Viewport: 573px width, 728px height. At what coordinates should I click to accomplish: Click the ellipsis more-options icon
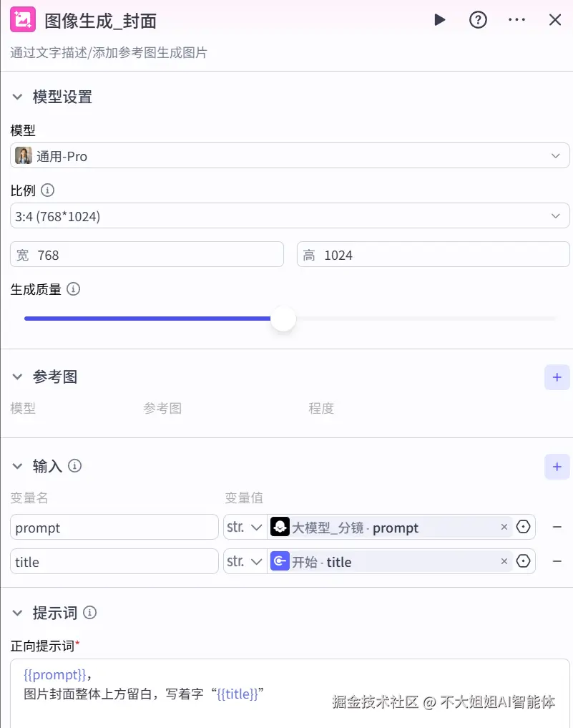tap(516, 20)
